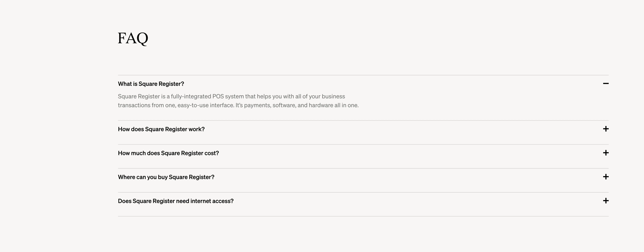Screen dimensions: 644x252
Task: Click plus icon for the internet access question
Action: (x=605, y=201)
